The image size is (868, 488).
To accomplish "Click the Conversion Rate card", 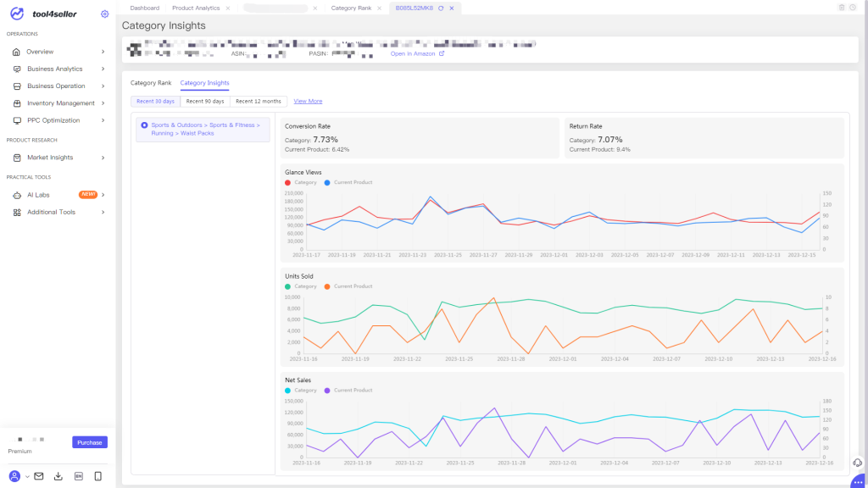I will pos(420,138).
